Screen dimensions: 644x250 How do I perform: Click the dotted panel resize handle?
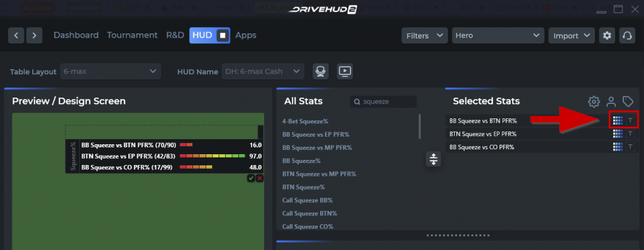coord(458,236)
